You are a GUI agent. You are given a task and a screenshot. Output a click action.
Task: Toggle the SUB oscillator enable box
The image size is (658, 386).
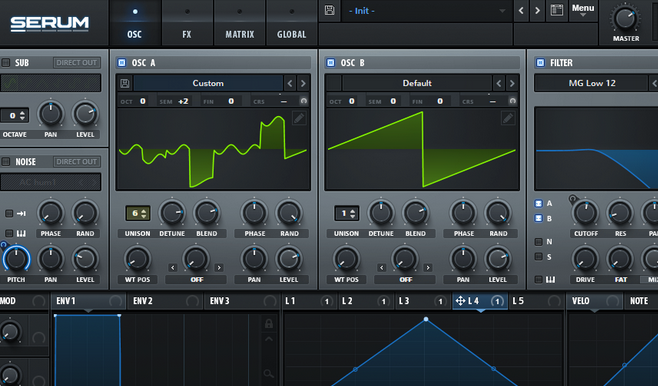pyautogui.click(x=6, y=63)
